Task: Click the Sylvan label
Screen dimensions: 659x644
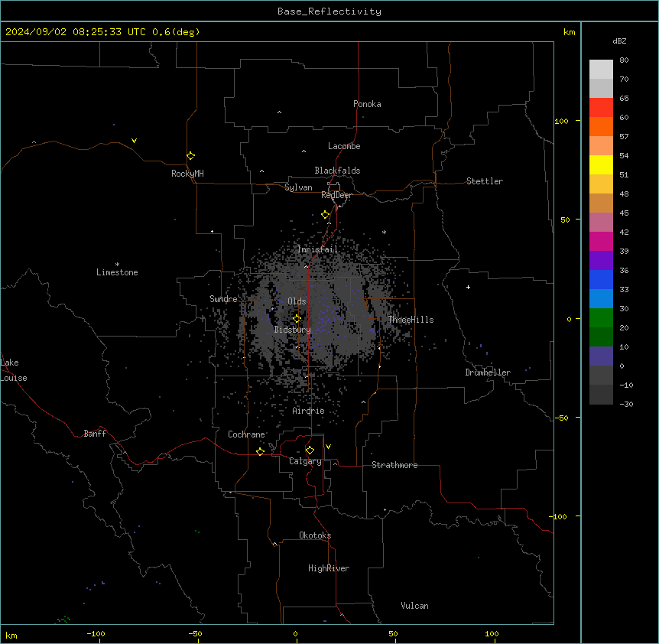Action: coord(298,187)
